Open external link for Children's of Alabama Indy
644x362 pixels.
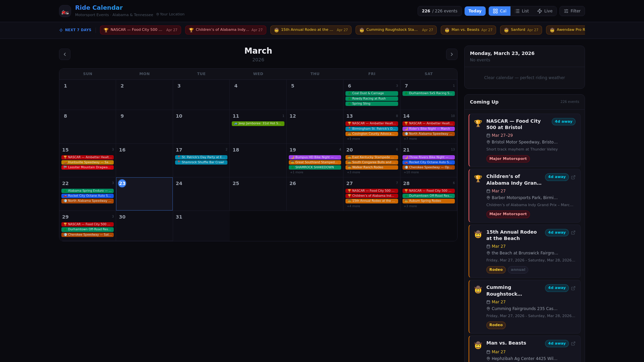pyautogui.click(x=573, y=177)
